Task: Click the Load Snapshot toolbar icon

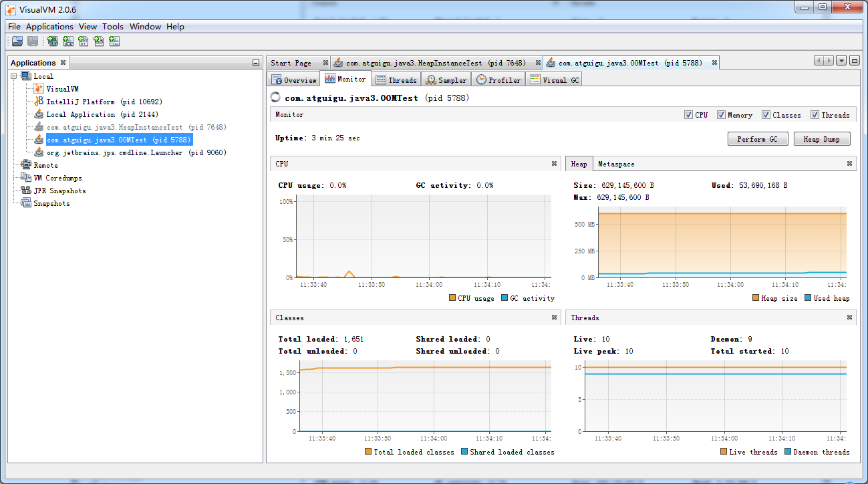Action: coord(17,41)
